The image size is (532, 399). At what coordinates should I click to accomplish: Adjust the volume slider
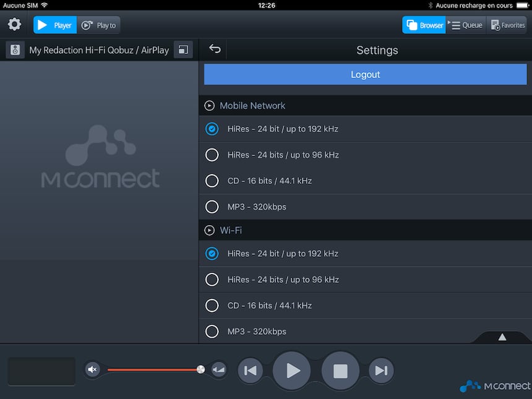tap(155, 369)
